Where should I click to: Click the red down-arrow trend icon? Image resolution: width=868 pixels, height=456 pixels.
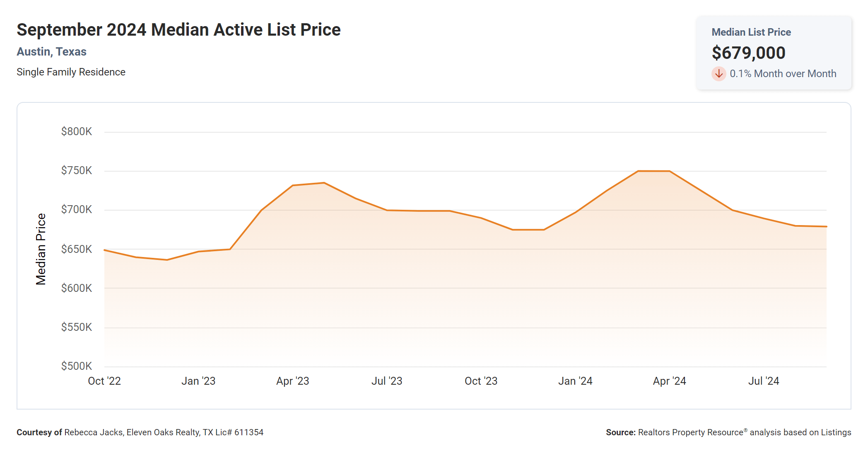pos(719,74)
